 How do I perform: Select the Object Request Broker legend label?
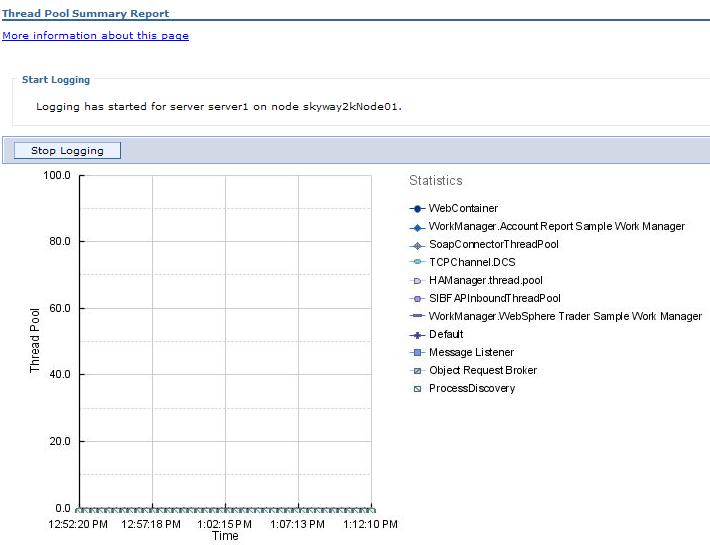tap(483, 370)
